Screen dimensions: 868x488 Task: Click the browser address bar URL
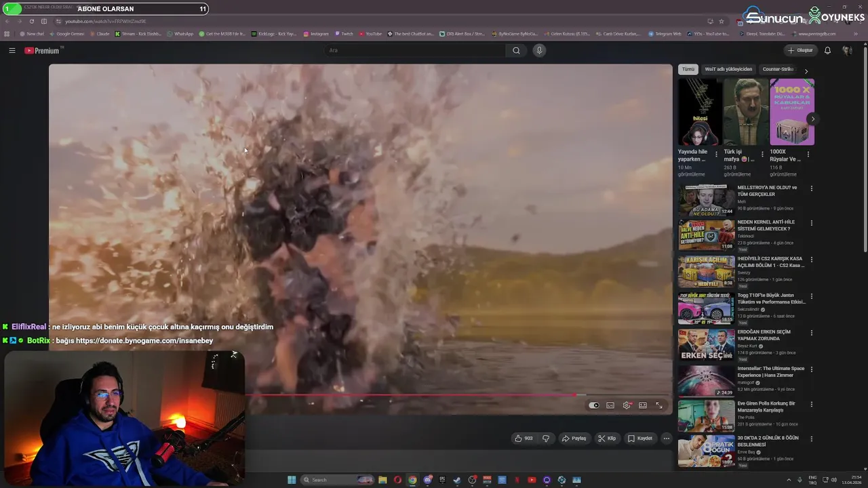pyautogui.click(x=105, y=21)
